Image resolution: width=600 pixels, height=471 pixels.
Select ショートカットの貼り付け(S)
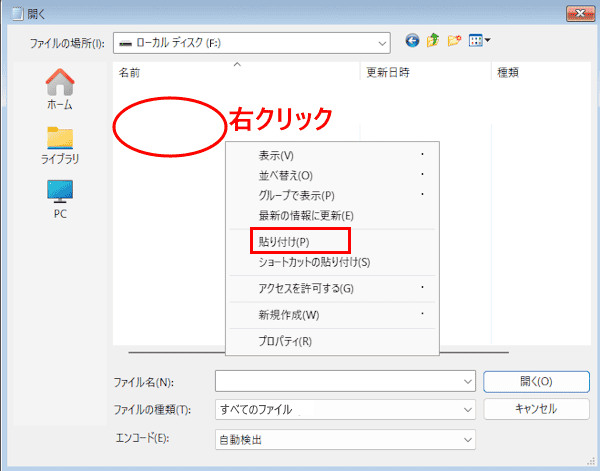pyautogui.click(x=332, y=262)
